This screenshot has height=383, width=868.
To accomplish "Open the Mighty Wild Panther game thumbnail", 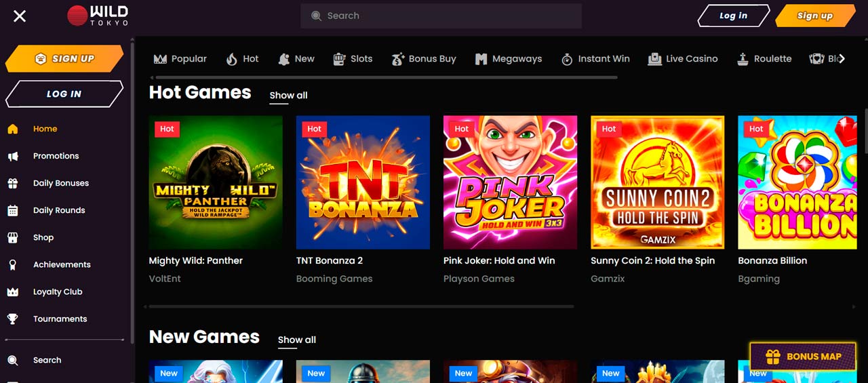I will (x=216, y=182).
